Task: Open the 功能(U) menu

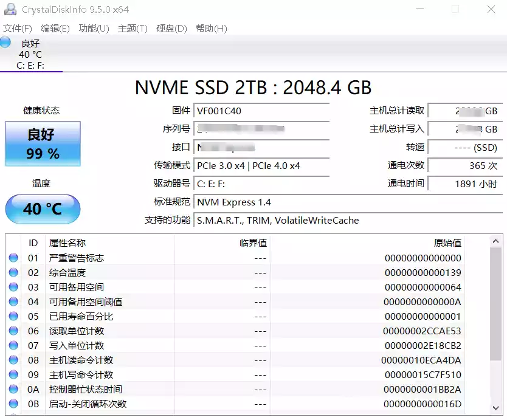Action: click(x=94, y=29)
